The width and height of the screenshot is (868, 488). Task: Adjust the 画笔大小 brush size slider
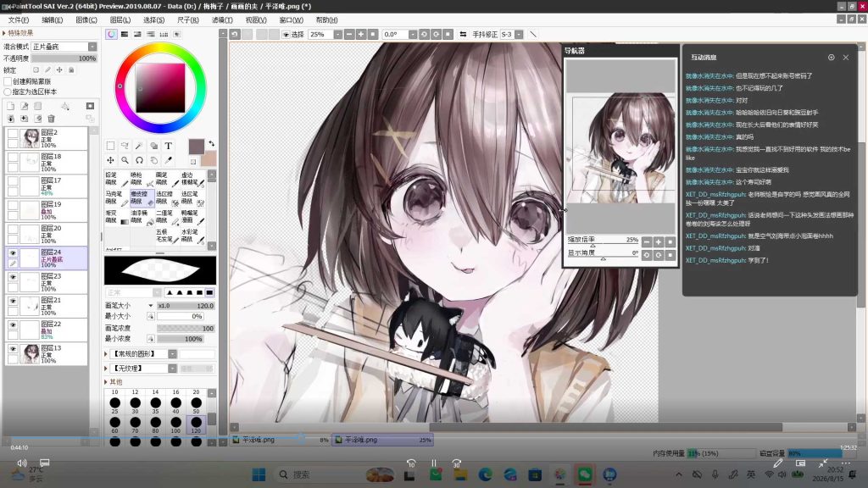(186, 305)
